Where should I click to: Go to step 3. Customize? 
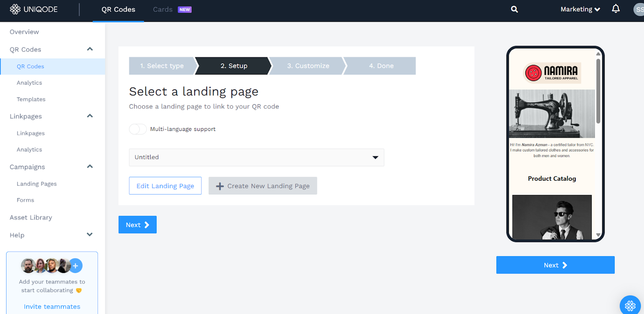tap(308, 66)
